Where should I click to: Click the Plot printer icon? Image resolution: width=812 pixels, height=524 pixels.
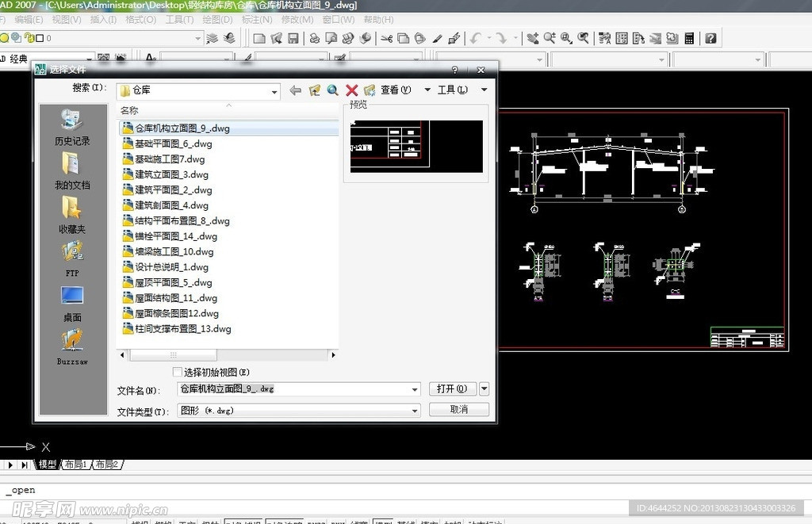314,38
